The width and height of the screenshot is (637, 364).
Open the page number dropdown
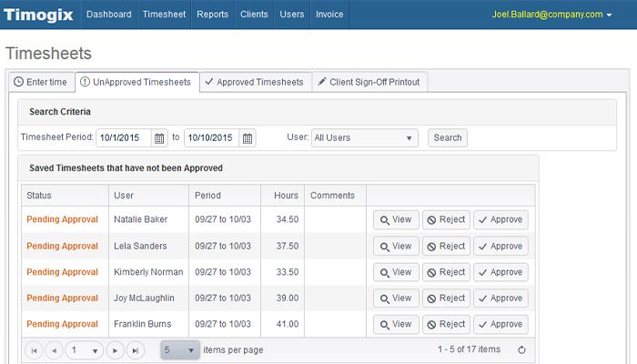coord(85,350)
